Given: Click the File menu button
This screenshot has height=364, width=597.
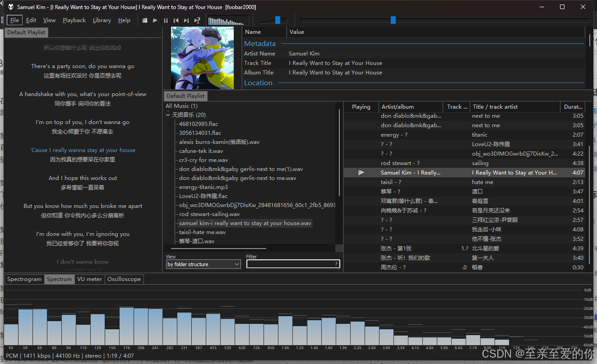Looking at the screenshot, I should coord(14,20).
